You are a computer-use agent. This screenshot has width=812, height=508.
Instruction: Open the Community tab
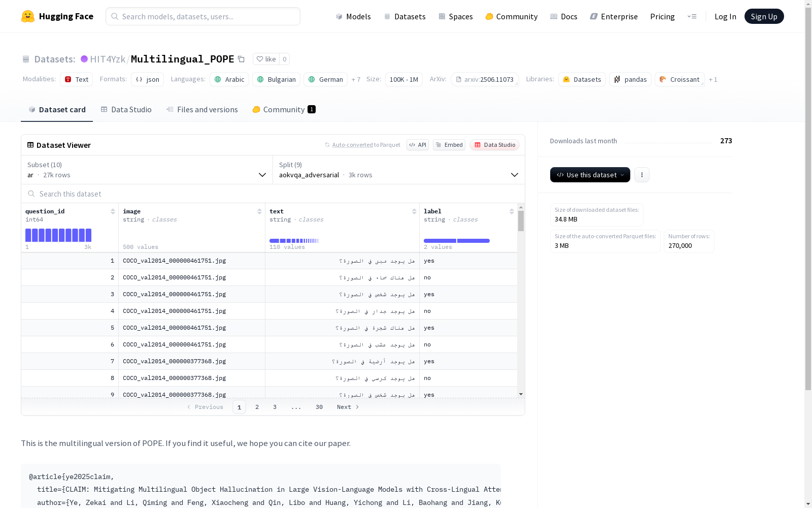pos(284,110)
